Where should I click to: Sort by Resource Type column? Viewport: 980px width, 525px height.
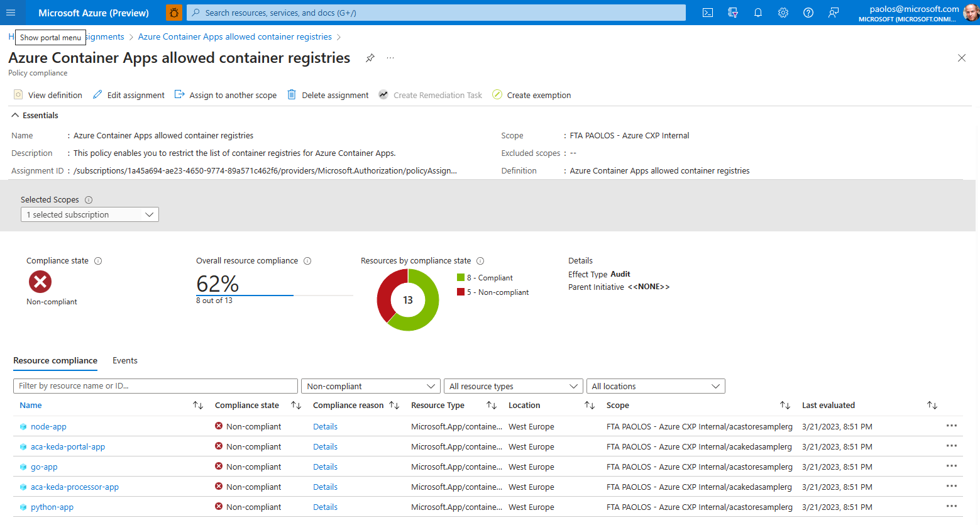point(492,406)
